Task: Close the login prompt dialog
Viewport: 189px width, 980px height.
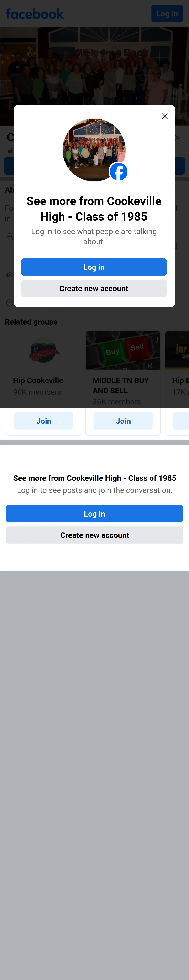Action: 165,116
